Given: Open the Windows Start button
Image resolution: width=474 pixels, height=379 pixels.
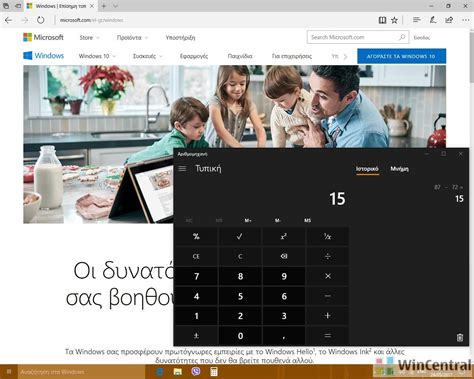Looking at the screenshot, I should (x=9, y=372).
